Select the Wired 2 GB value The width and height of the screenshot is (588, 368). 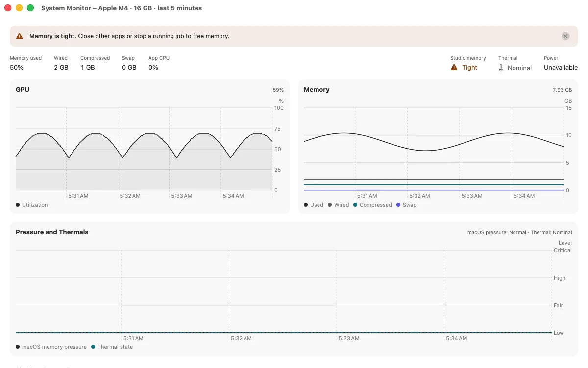click(61, 67)
